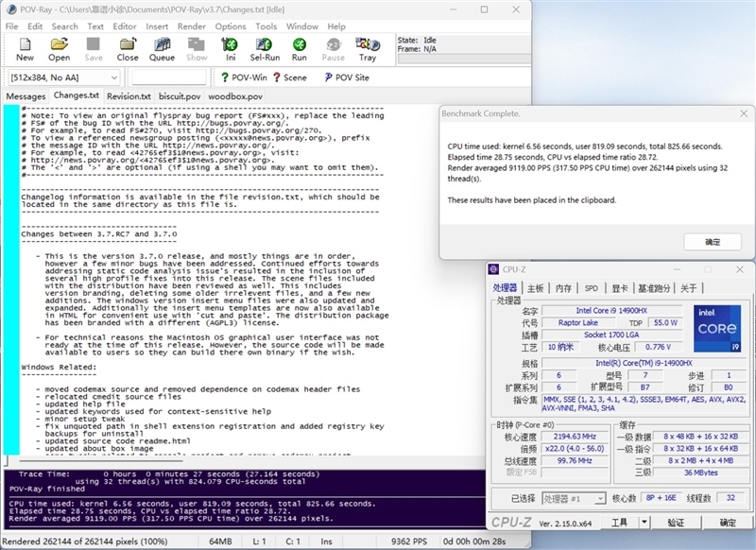Open the Window menu

click(302, 26)
